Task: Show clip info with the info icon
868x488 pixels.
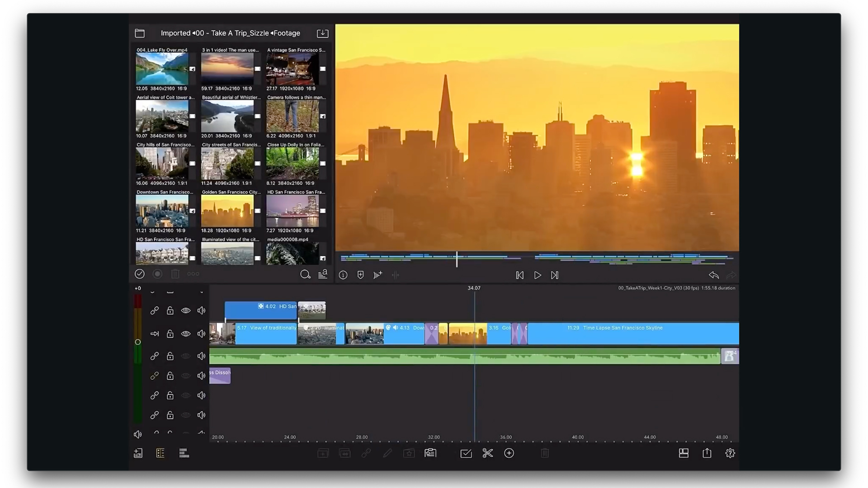Action: click(343, 275)
